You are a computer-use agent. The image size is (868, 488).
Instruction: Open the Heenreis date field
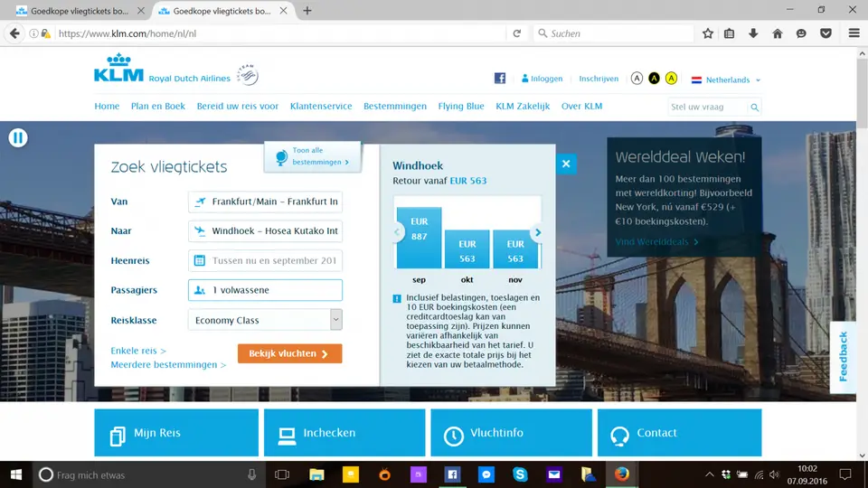(265, 260)
